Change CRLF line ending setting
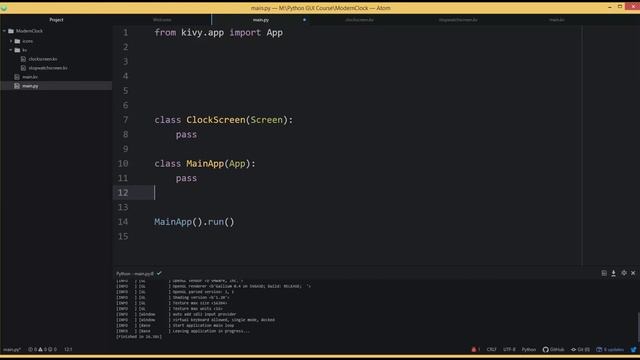 tap(491, 349)
